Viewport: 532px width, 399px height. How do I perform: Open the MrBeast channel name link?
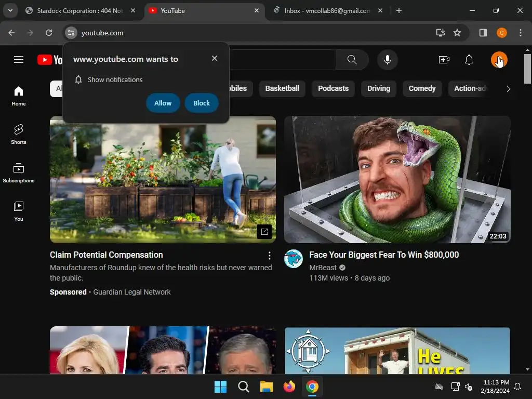pyautogui.click(x=323, y=268)
